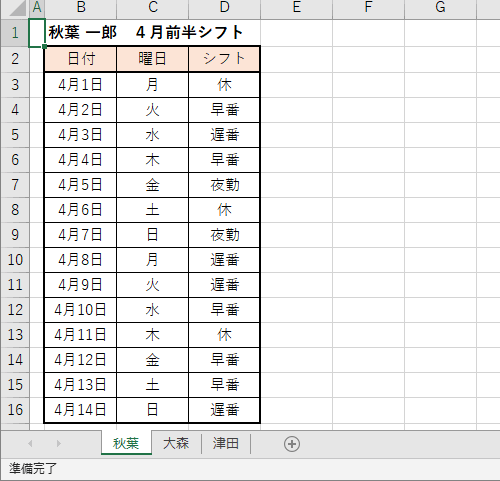Viewport: 500px width, 481px height.
Task: Select the 4月10日 date cell
Action: pyautogui.click(x=81, y=310)
